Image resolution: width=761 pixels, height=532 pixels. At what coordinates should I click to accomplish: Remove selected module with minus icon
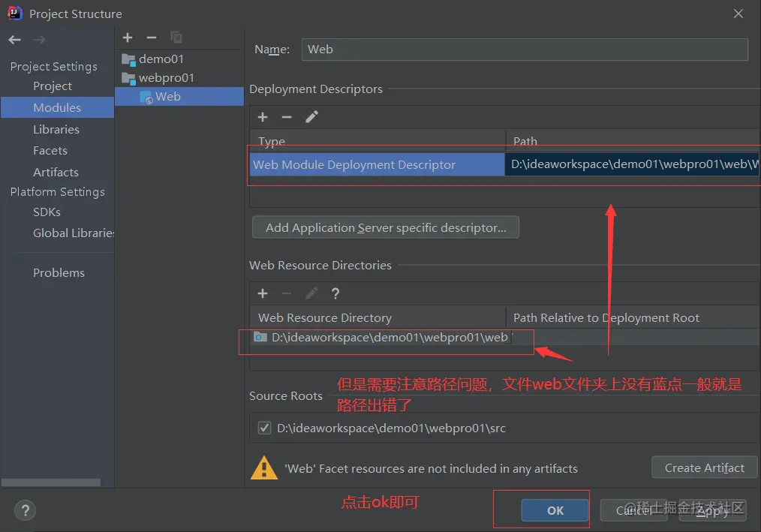[152, 38]
